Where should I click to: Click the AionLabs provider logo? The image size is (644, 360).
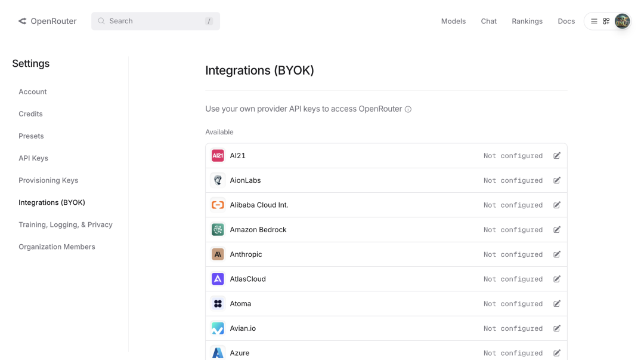[x=218, y=180]
